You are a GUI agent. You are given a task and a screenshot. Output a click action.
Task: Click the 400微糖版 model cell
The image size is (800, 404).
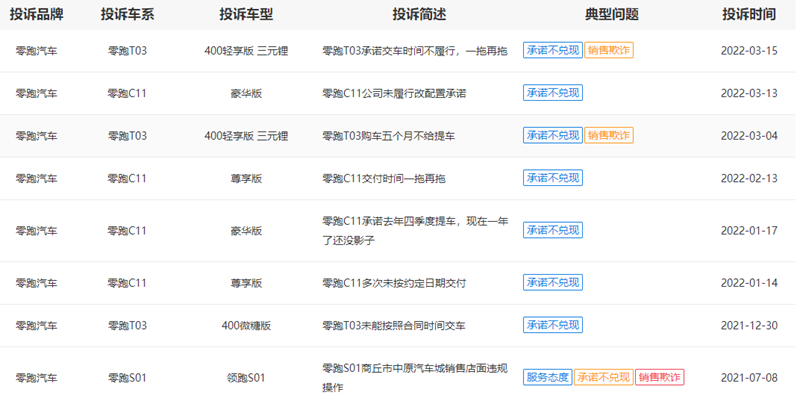[x=246, y=325]
